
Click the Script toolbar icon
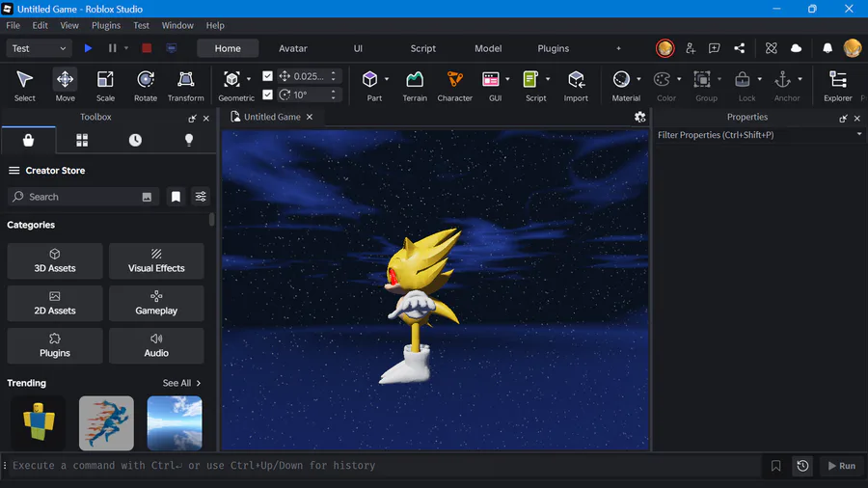click(530, 79)
